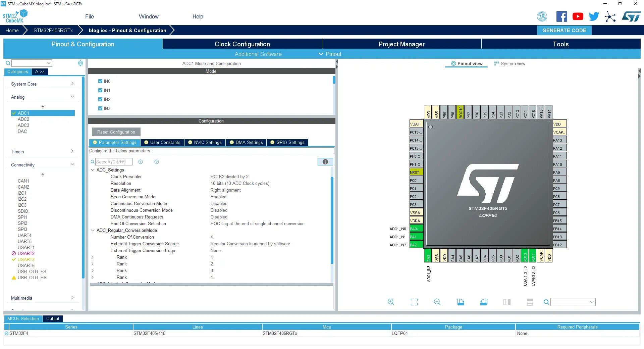Open the Tools tab
644x349 pixels.
click(x=561, y=44)
